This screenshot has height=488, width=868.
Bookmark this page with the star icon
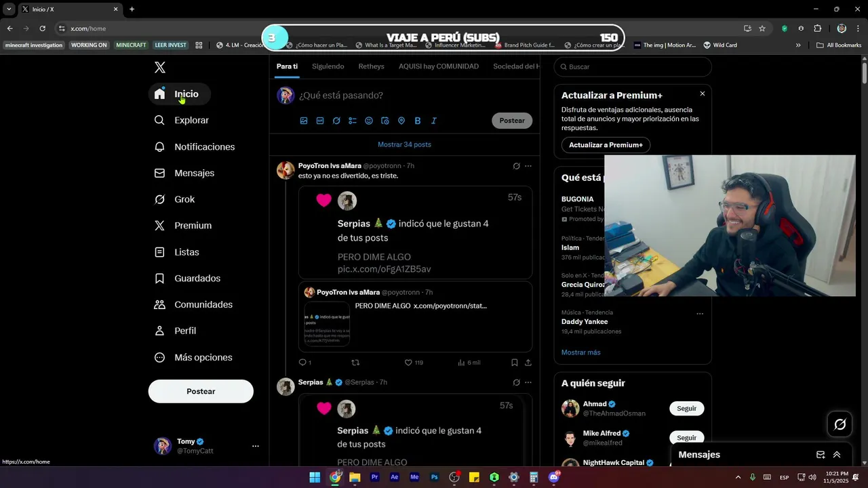pyautogui.click(x=762, y=28)
